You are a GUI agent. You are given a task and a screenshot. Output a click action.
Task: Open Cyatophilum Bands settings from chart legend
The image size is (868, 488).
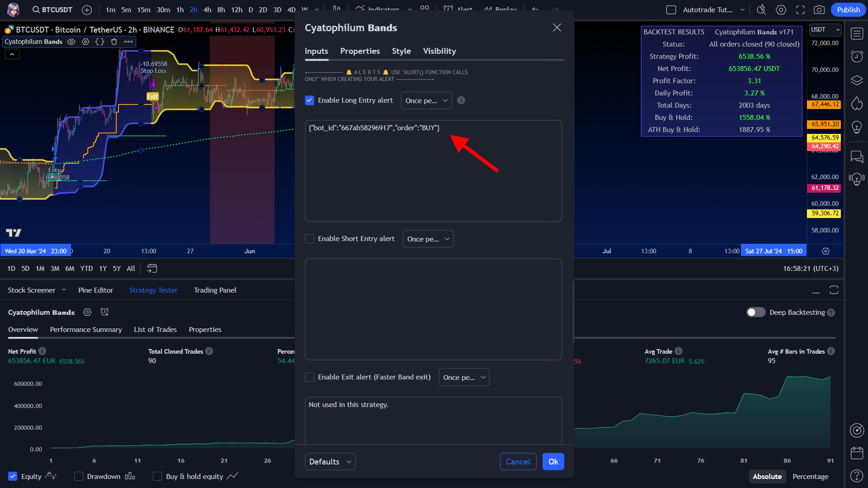[x=85, y=42]
